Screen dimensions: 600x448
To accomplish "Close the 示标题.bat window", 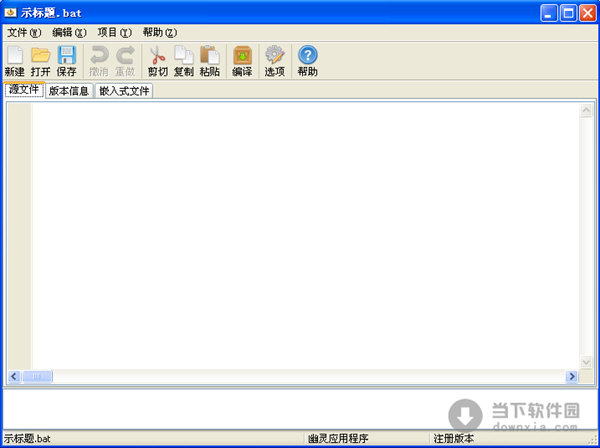I will [x=587, y=13].
